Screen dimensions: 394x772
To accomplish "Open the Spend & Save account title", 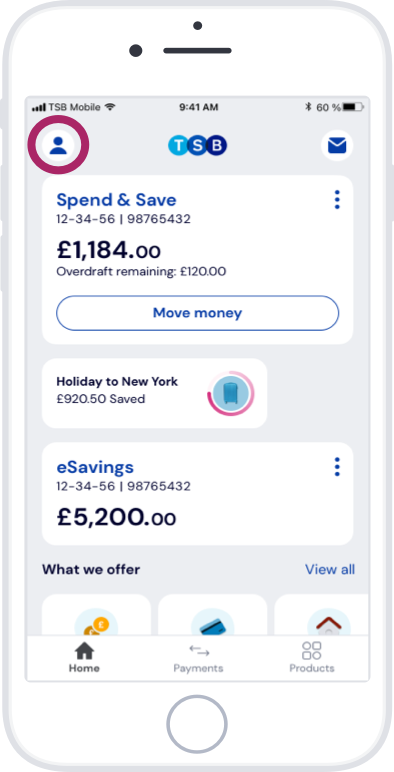I will 116,200.
